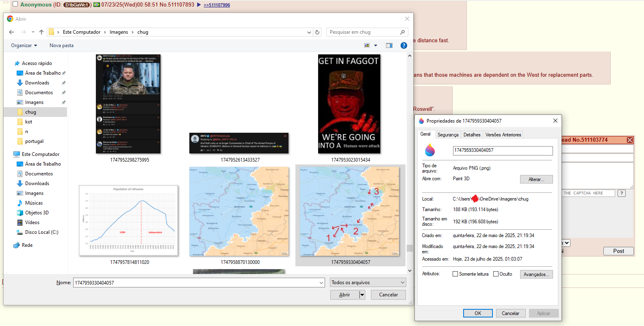644x326 pixels.
Task: Expand Nome filename dropdown arrow
Action: point(321,283)
